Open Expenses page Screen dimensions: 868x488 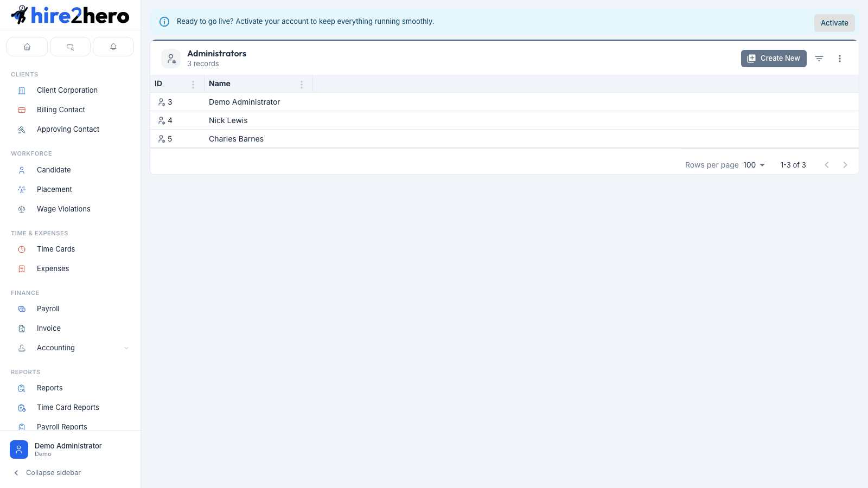point(53,269)
